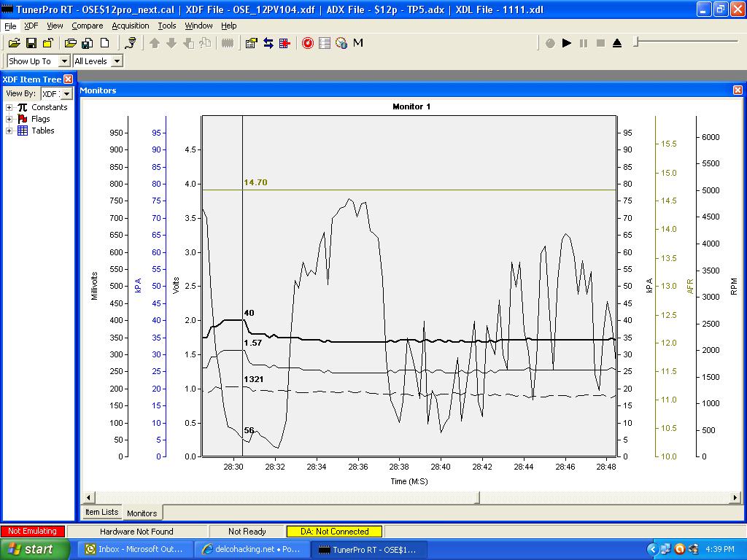Open the View menu
Image resolution: width=747 pixels, height=560 pixels.
coord(54,26)
